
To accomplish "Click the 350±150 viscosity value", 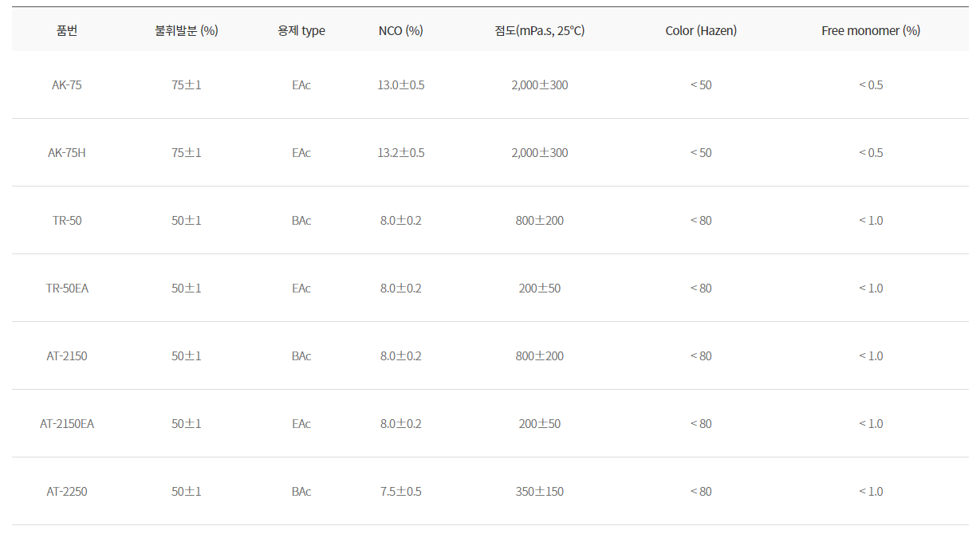I will [539, 492].
